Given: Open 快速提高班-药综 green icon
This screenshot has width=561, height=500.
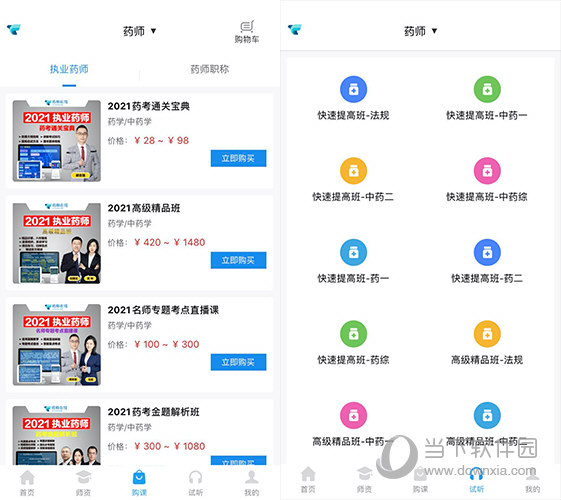Looking at the screenshot, I should click(353, 334).
